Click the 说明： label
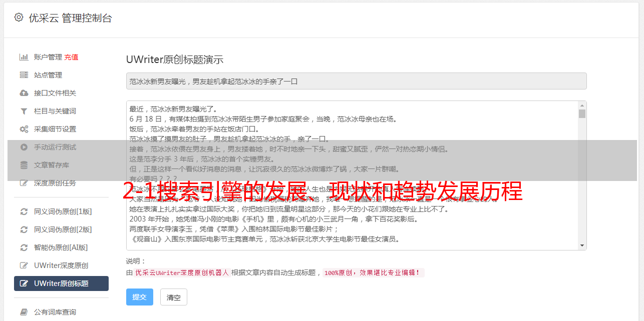Image resolution: width=644 pixels, height=321 pixels. [x=136, y=261]
